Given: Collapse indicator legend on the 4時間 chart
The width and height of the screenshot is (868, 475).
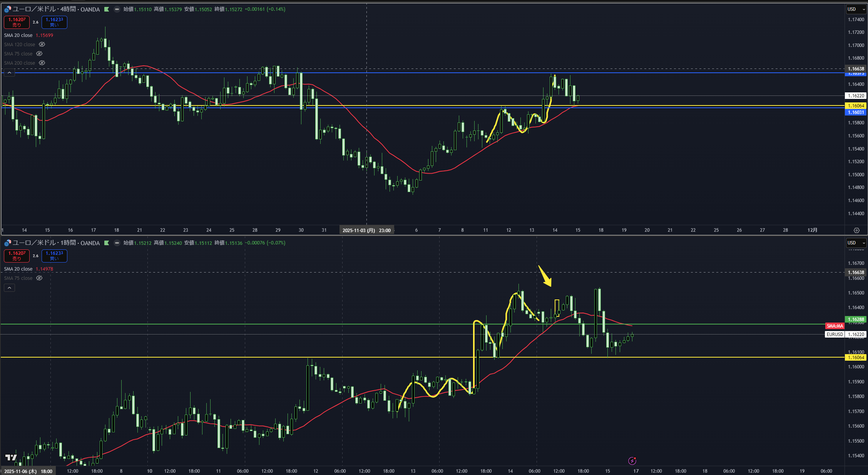Looking at the screenshot, I should pyautogui.click(x=9, y=73).
